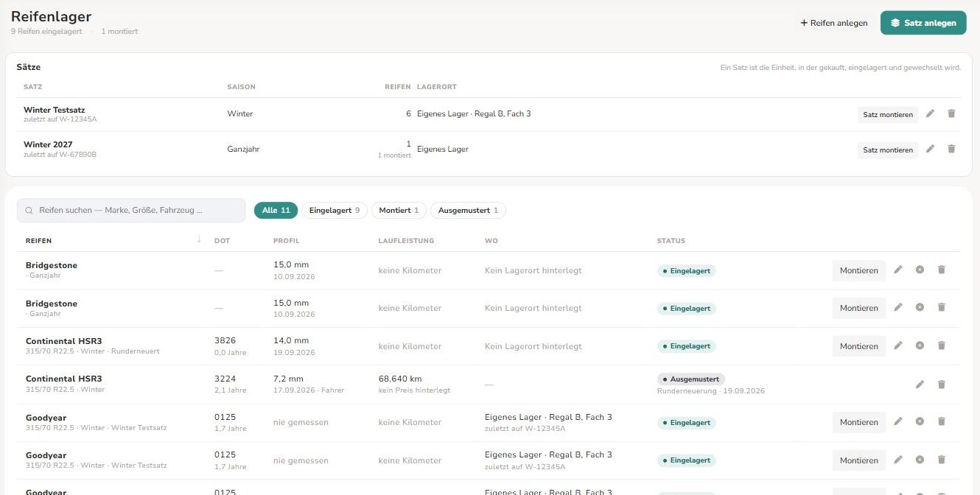980x495 pixels.
Task: Click the SAISON header in Sätze table
Action: coord(241,87)
